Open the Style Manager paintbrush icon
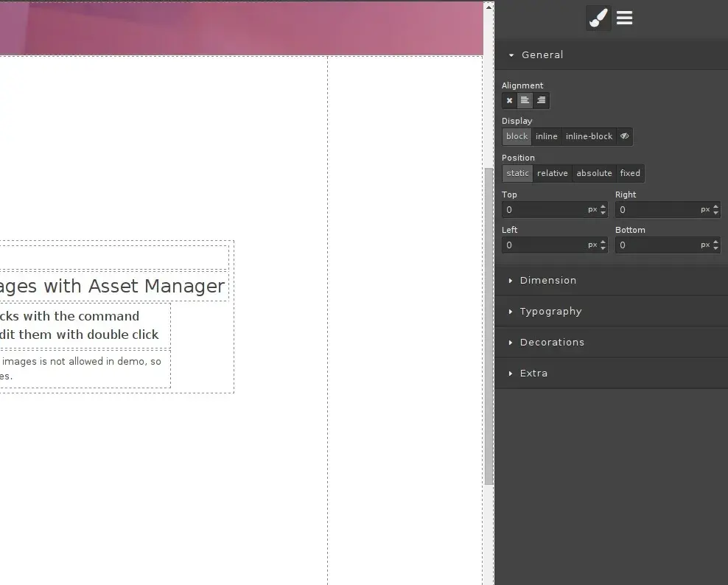Viewport: 728px width, 585px height. coord(598,18)
